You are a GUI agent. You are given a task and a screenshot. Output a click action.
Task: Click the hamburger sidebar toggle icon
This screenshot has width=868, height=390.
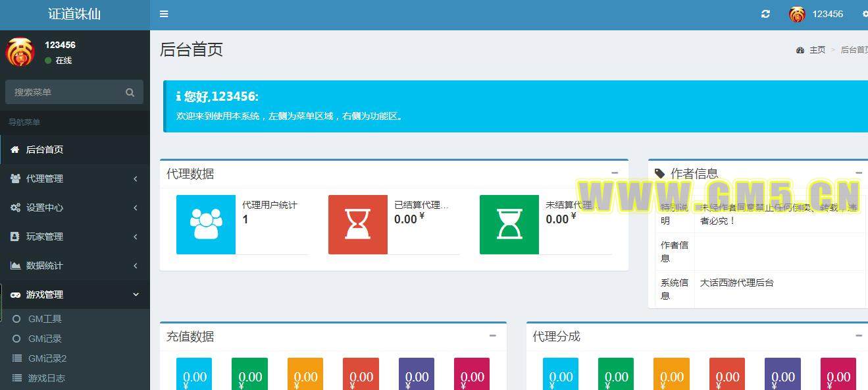tap(164, 14)
